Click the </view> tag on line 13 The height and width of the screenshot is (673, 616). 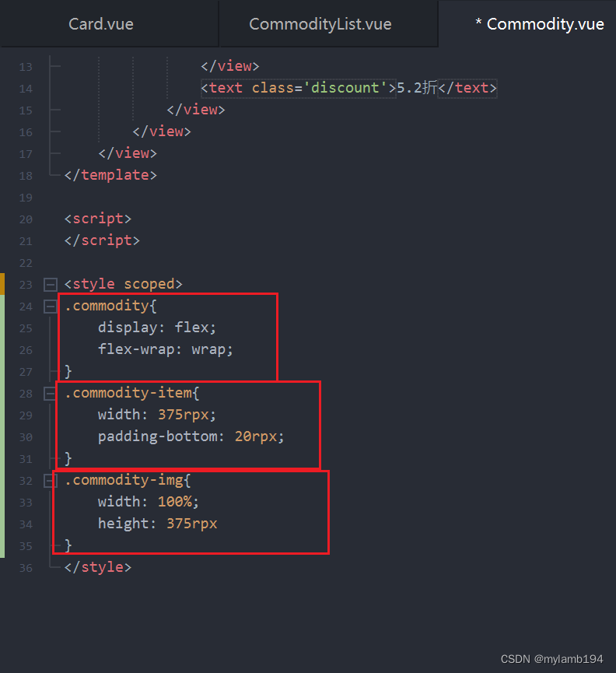click(x=230, y=66)
